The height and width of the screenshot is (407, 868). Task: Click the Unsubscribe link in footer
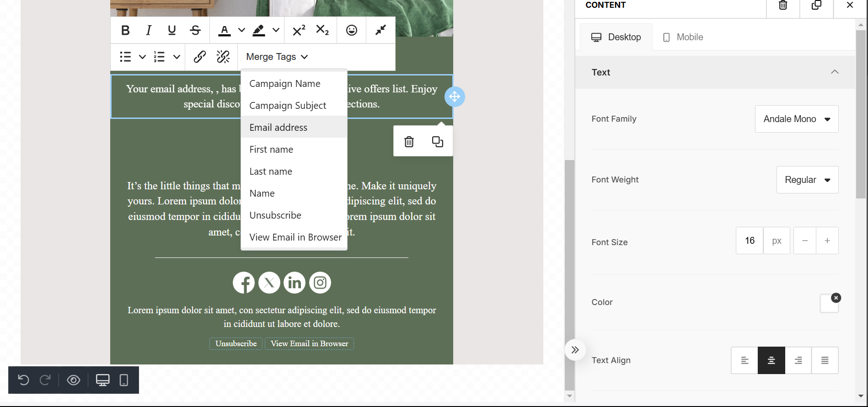(x=236, y=343)
